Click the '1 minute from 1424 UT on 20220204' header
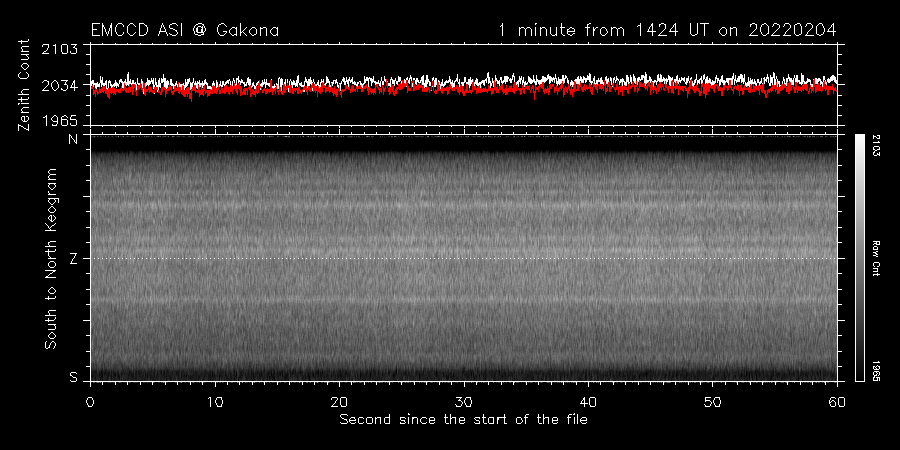The height and width of the screenshot is (450, 900). coord(668,30)
